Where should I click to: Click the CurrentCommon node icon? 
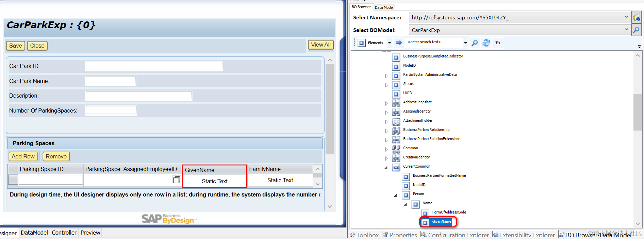pyautogui.click(x=396, y=168)
